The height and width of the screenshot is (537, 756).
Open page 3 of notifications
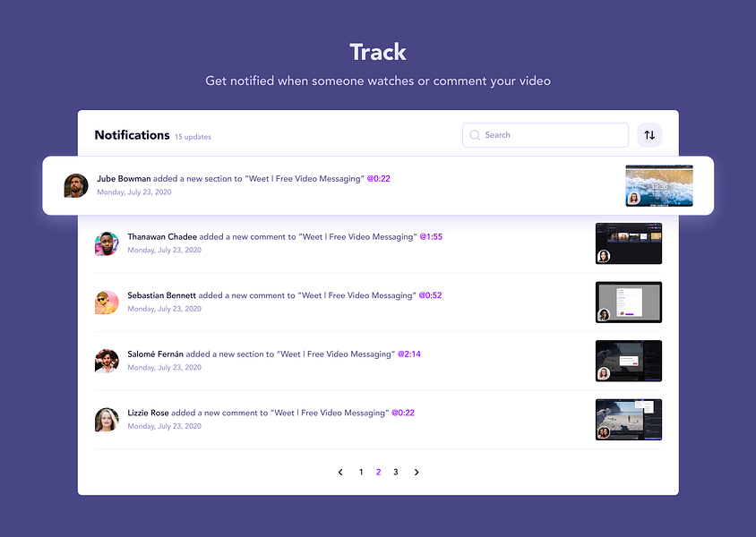point(395,472)
